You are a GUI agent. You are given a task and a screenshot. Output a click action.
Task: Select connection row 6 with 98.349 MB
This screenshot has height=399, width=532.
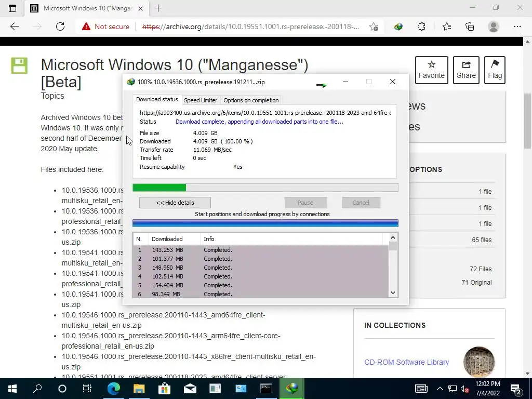(261, 294)
